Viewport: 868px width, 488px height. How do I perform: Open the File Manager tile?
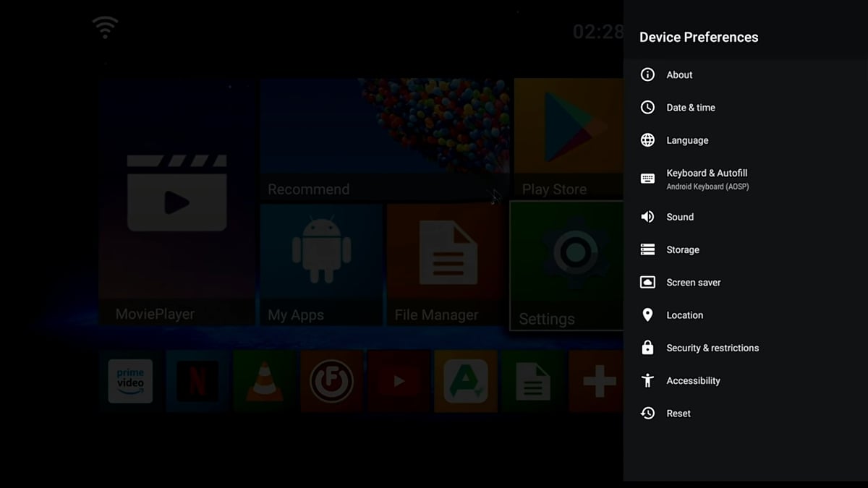[x=446, y=265]
